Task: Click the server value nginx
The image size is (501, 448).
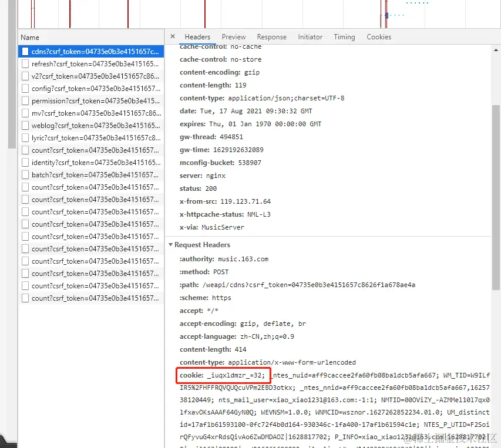Action: 216,176
